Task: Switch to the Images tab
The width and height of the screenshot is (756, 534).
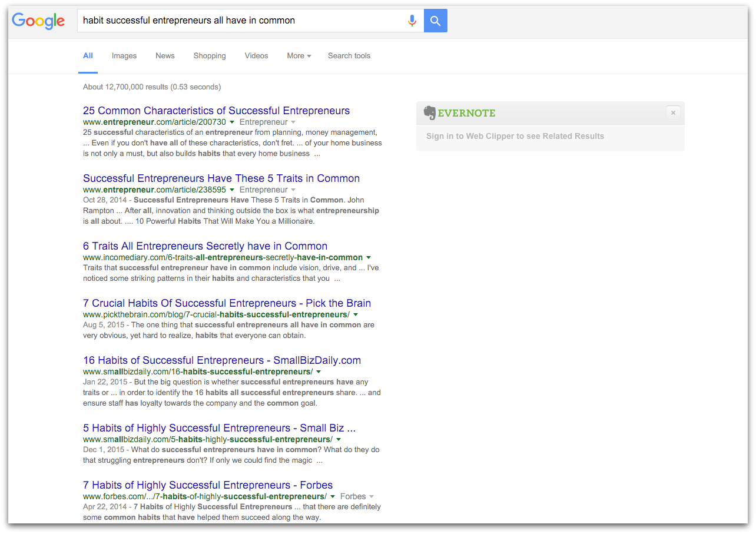Action: point(124,56)
